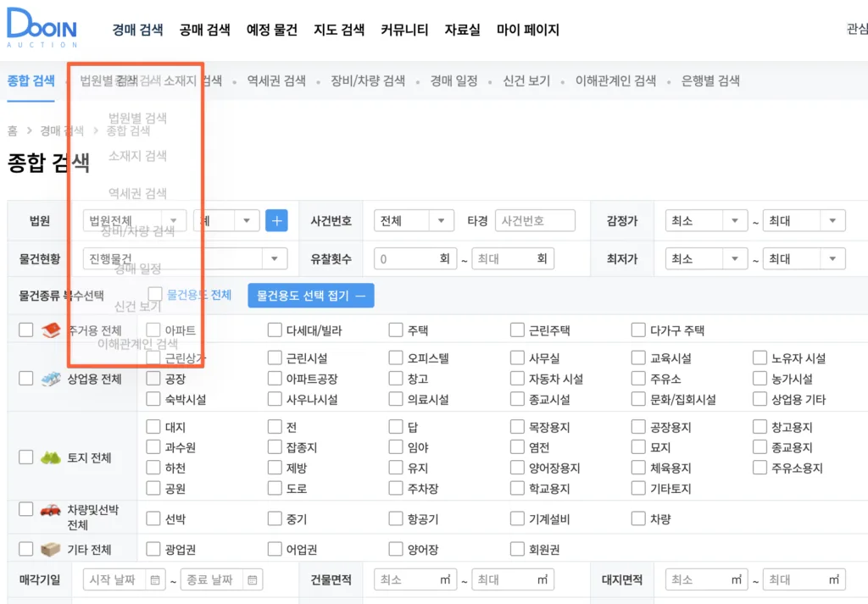Switch to the 경매 일정 tab in the submenu bar
This screenshot has width=868, height=604.
coord(454,80)
